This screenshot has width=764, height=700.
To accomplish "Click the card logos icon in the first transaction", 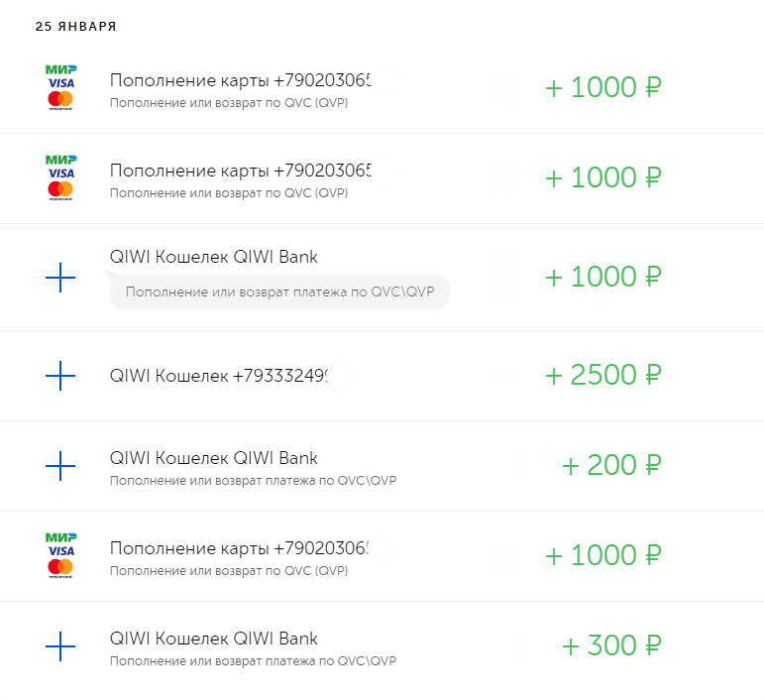I will [60, 87].
